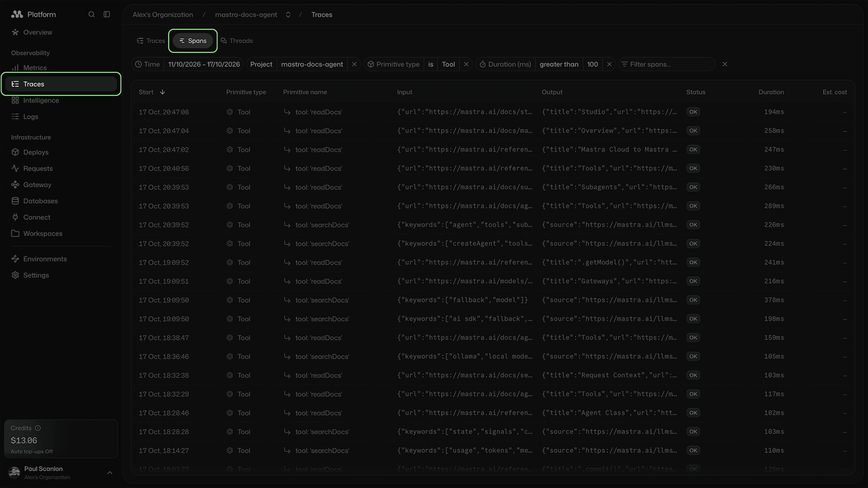The image size is (868, 488).
Task: Change the 'greater than' duration operator
Action: (x=559, y=64)
